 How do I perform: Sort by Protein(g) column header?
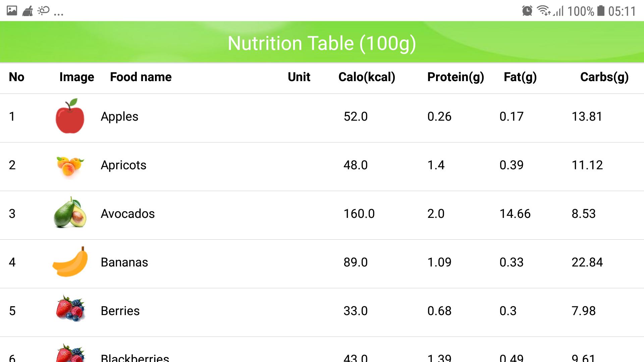[455, 77]
